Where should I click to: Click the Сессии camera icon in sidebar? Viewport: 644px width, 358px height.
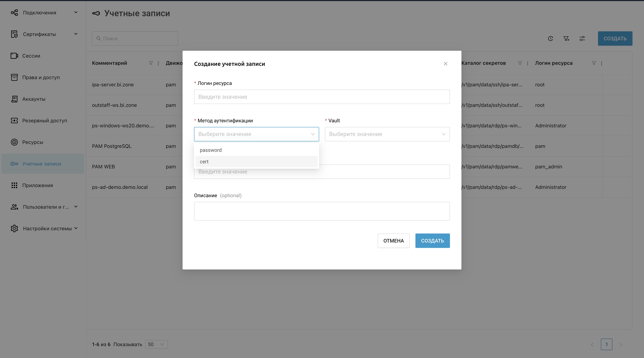pos(14,56)
